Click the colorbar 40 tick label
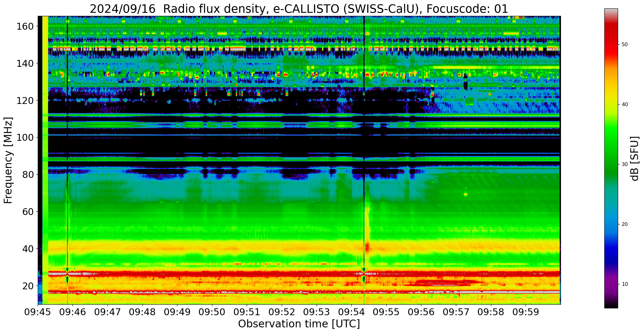Image resolution: width=644 pixels, height=333 pixels. pos(625,105)
